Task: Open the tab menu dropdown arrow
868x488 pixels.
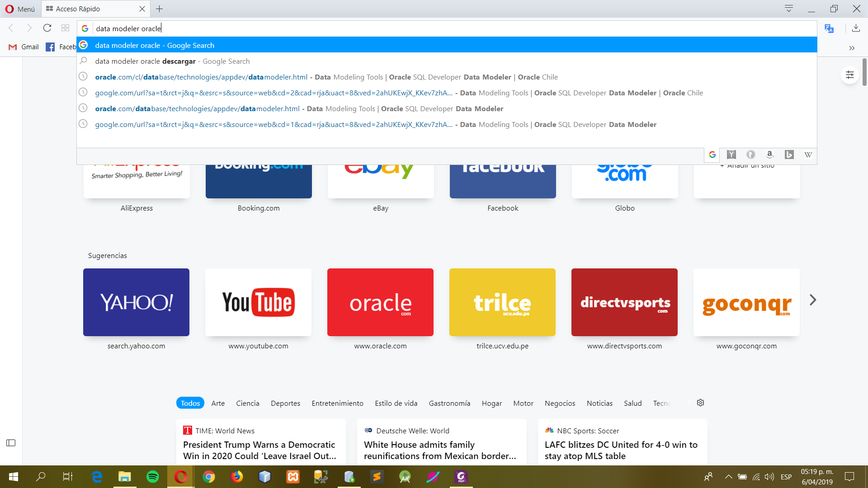Action: point(789,9)
